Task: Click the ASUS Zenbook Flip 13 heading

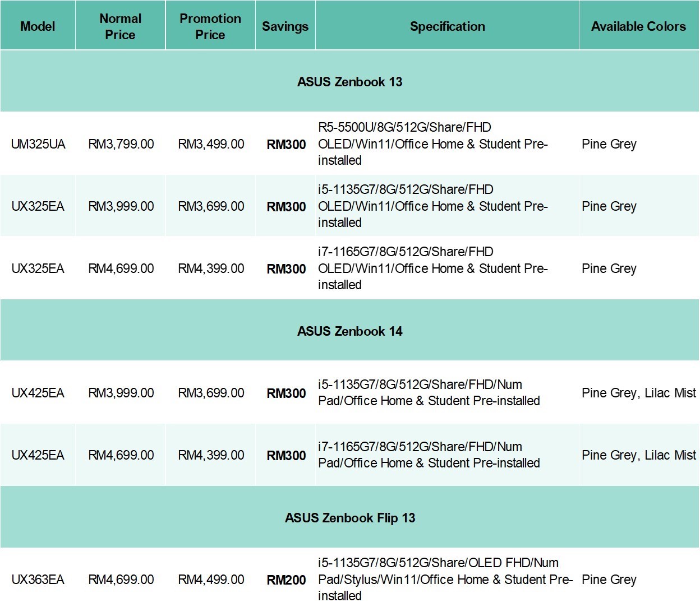Action: pyautogui.click(x=350, y=518)
